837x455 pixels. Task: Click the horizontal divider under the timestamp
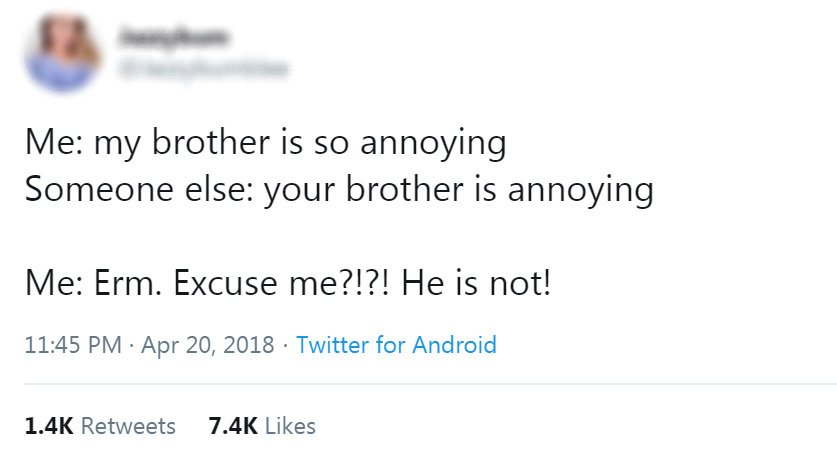[x=430, y=383]
